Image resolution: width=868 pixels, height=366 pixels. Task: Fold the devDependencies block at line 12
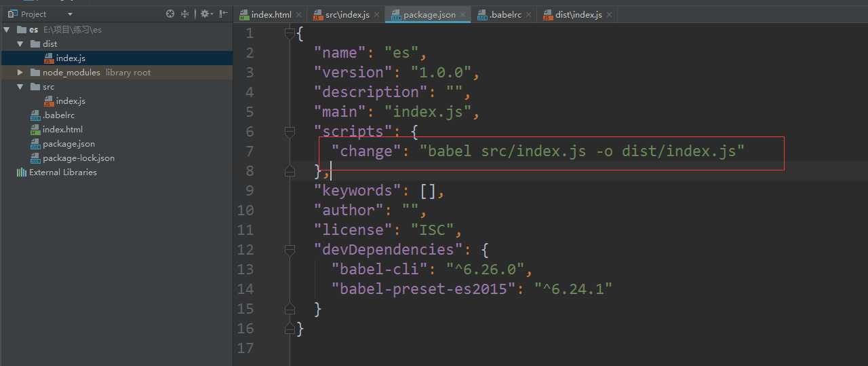point(290,249)
